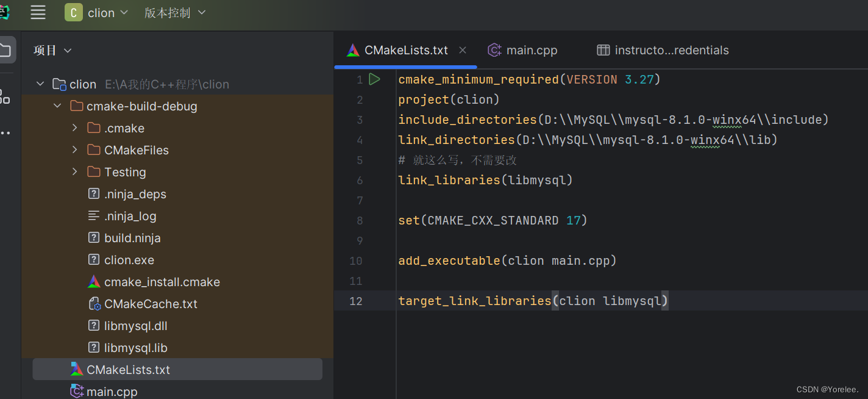The width and height of the screenshot is (868, 399).
Task: Open the instructo...redentials tab
Action: click(671, 50)
